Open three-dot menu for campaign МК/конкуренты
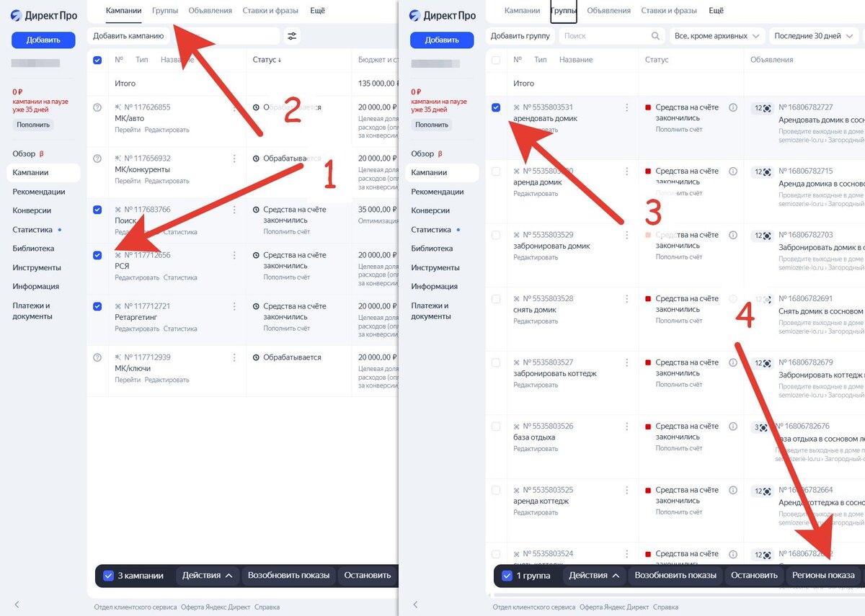 (x=234, y=159)
